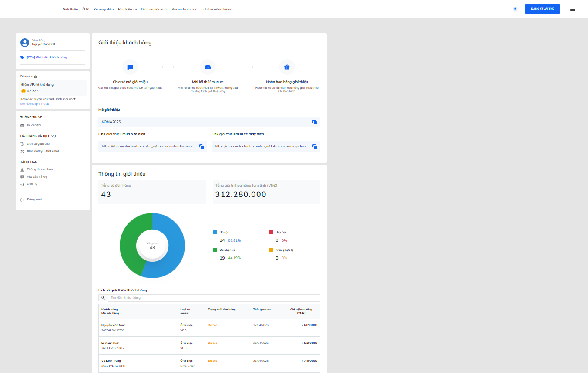Select Phụ kiện xe in the top navigation
This screenshot has height=373, width=588.
coord(128,9)
